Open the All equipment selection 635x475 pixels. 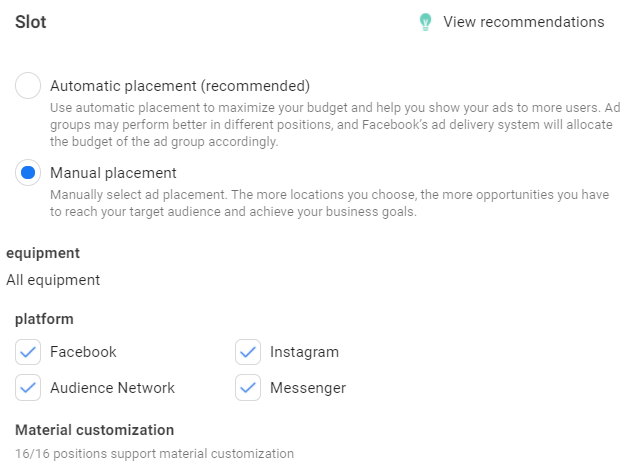click(53, 281)
